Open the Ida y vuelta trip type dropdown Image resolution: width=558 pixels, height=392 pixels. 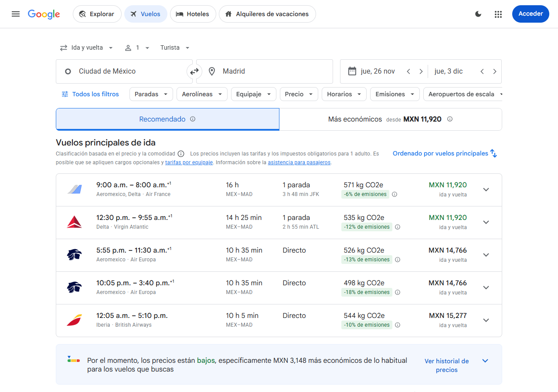click(x=86, y=48)
